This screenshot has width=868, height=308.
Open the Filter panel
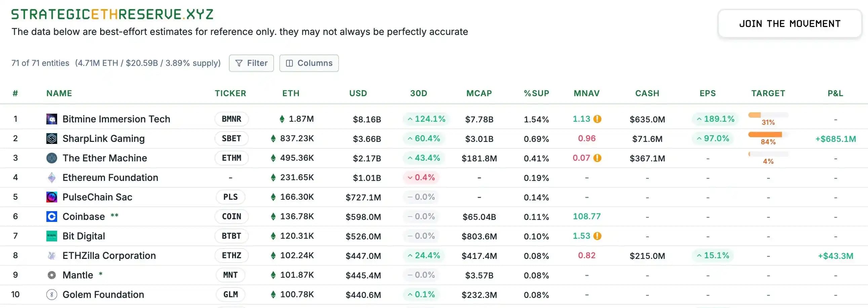pos(251,63)
